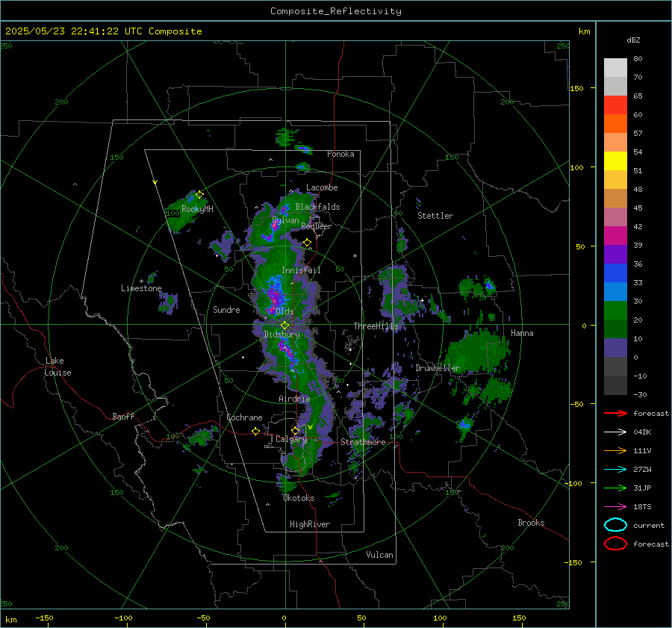Click the cyan current ellipse icon
The image size is (672, 628).
[x=615, y=525]
